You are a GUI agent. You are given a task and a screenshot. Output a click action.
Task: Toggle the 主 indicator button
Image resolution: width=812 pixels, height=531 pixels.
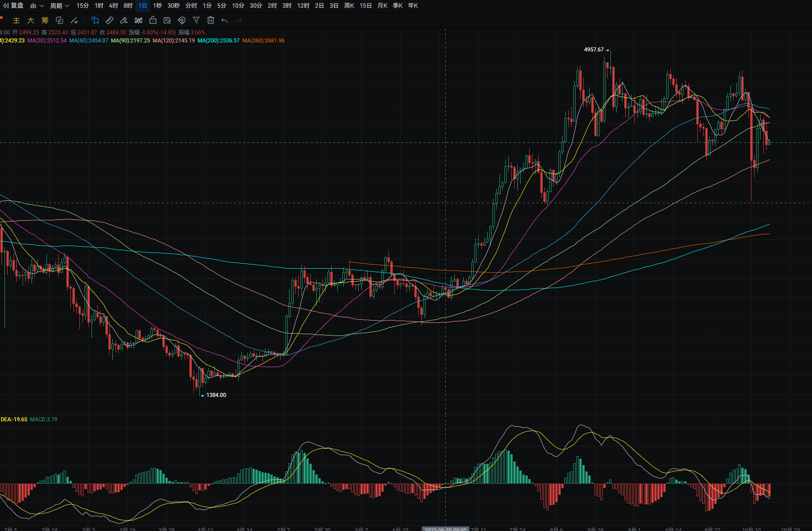[x=16, y=20]
